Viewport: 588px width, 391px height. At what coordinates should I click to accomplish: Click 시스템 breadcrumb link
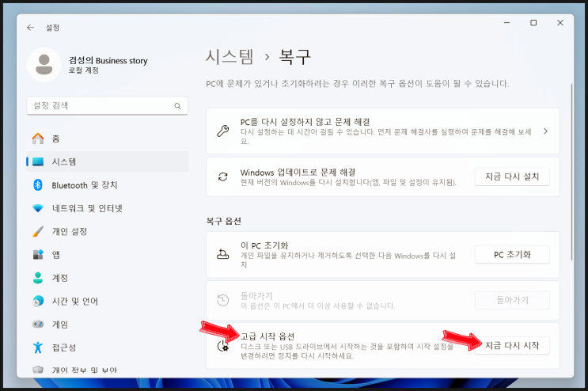pos(230,57)
